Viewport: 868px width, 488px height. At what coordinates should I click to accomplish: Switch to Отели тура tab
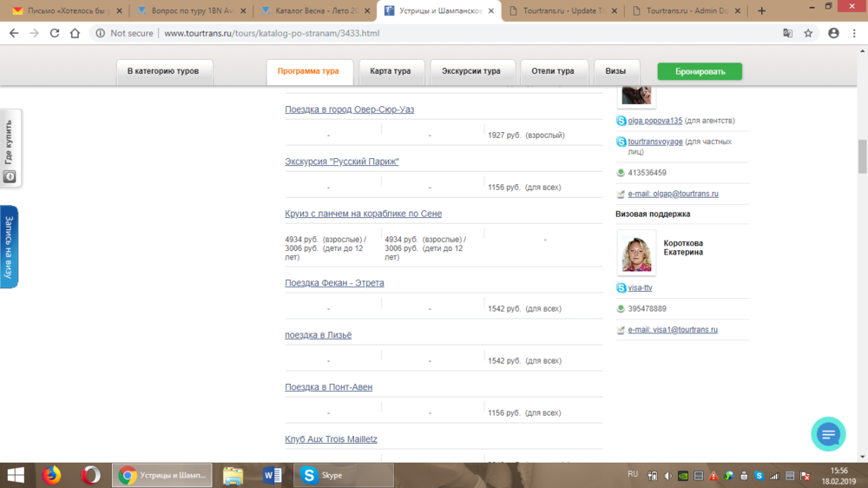[553, 71]
